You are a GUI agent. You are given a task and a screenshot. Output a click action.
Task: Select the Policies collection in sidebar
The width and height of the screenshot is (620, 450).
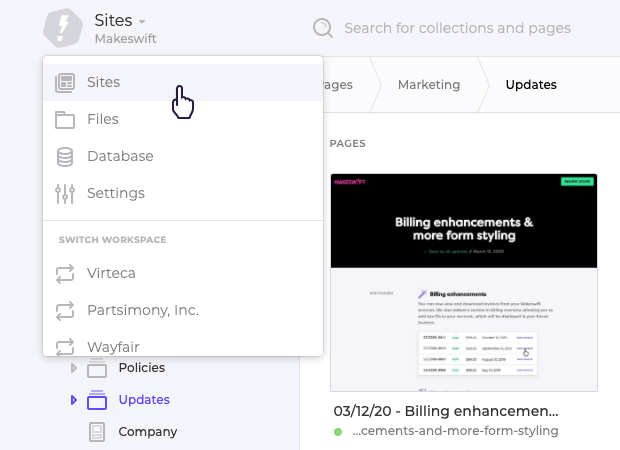[x=141, y=368]
